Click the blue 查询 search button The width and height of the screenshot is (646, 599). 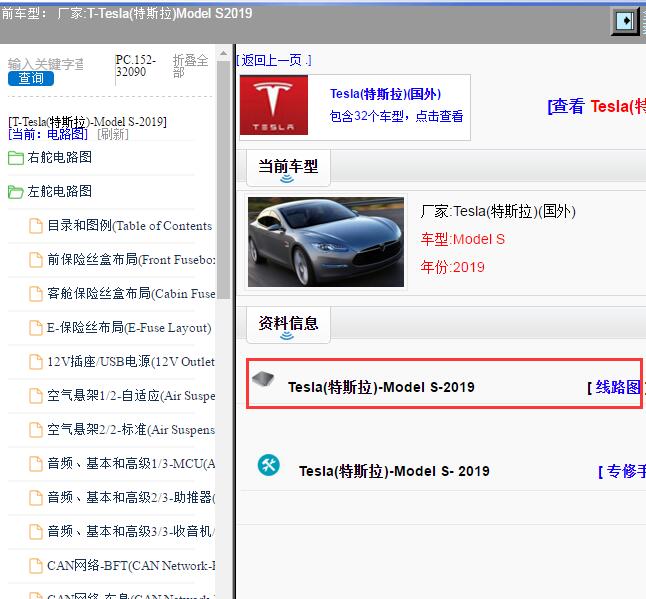tap(31, 78)
